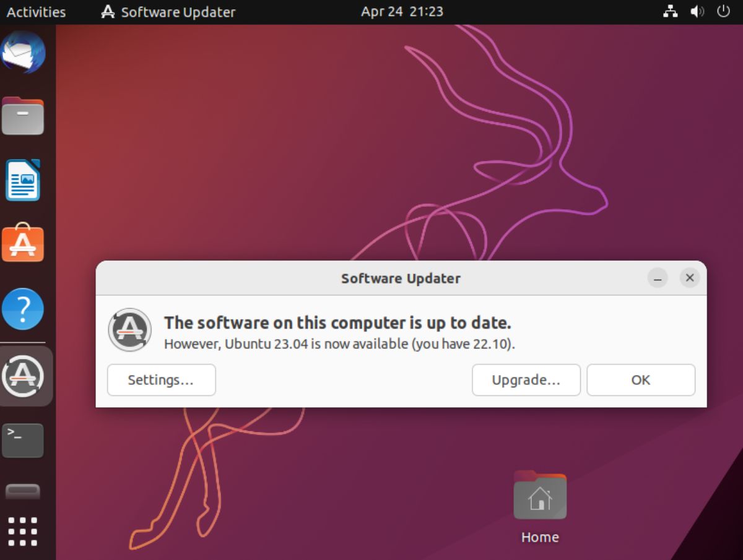Image resolution: width=743 pixels, height=560 pixels.
Task: Minimize the Software Updater dialog
Action: point(658,278)
